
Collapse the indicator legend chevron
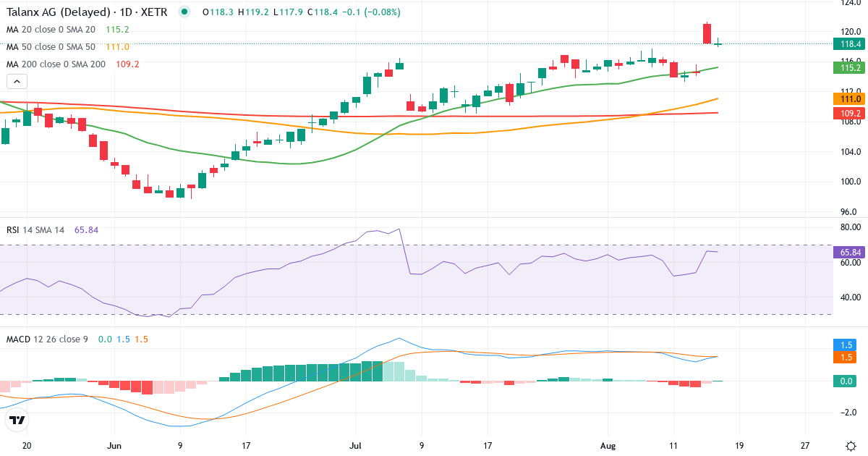coord(16,81)
